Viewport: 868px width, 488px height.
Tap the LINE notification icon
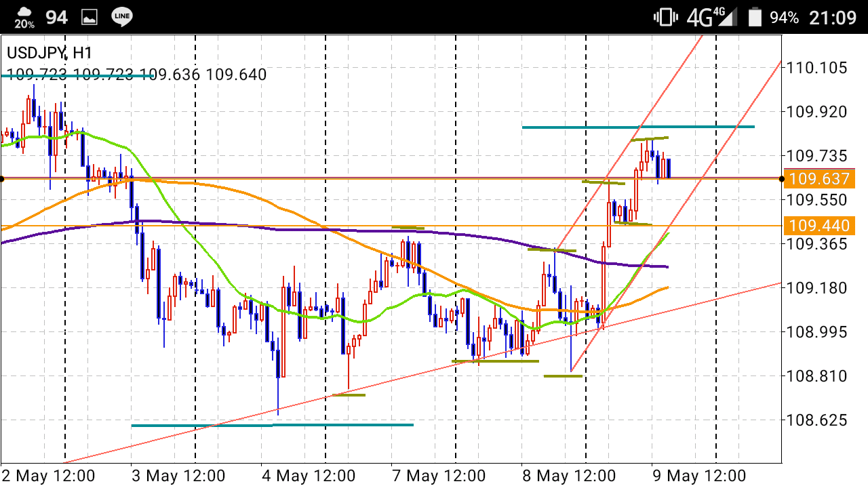tap(122, 17)
